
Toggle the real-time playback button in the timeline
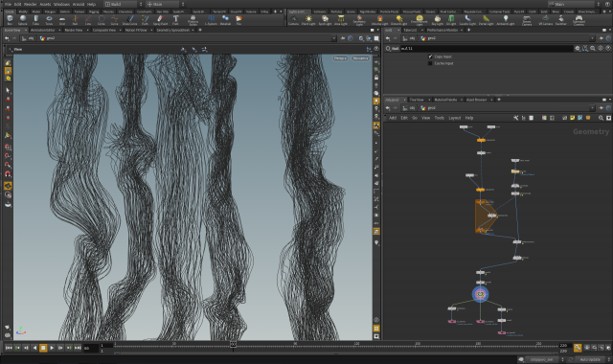point(577,347)
